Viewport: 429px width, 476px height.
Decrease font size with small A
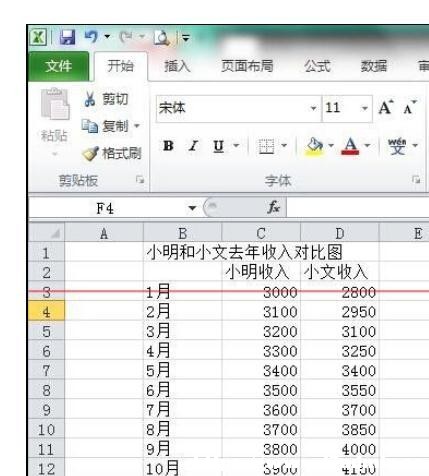(410, 108)
